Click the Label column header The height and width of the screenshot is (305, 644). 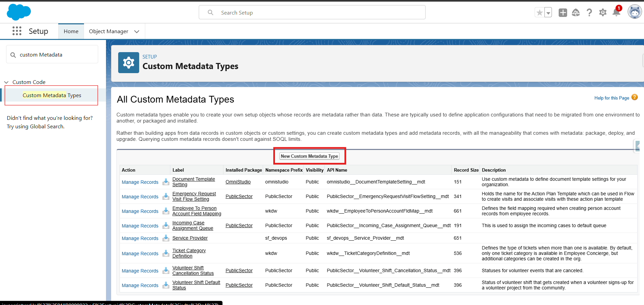(x=178, y=170)
